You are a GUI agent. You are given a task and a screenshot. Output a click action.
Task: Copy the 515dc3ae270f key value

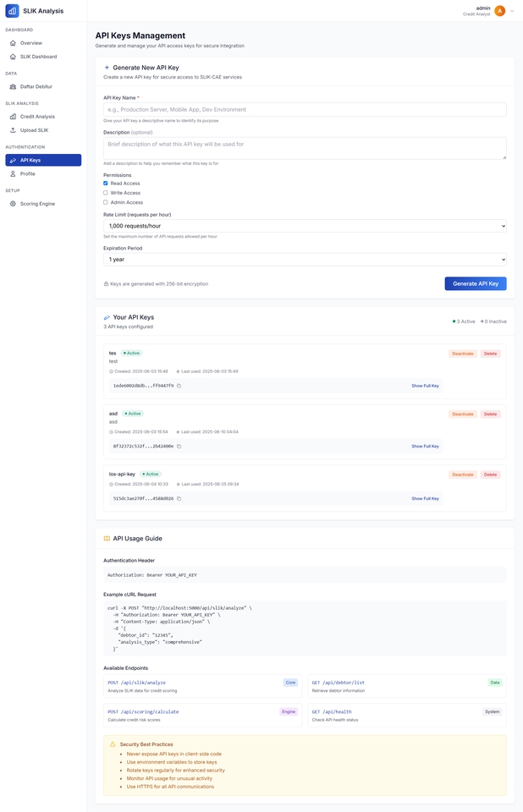pyautogui.click(x=179, y=499)
